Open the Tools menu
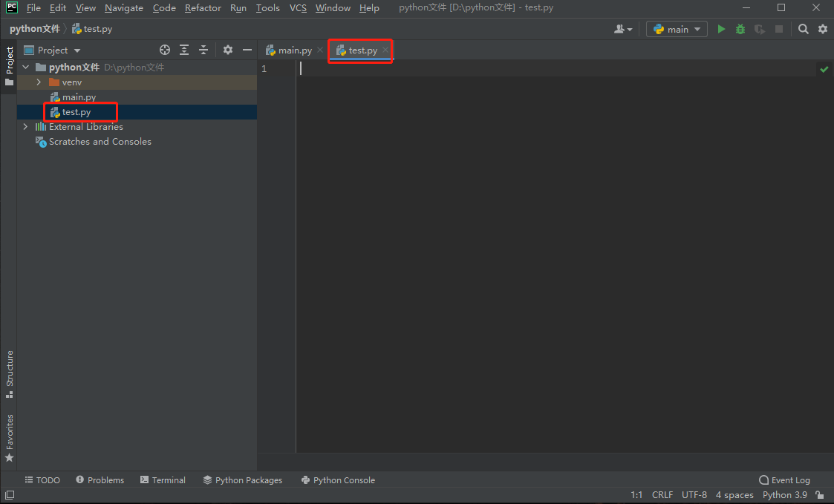The image size is (834, 504). tap(267, 8)
